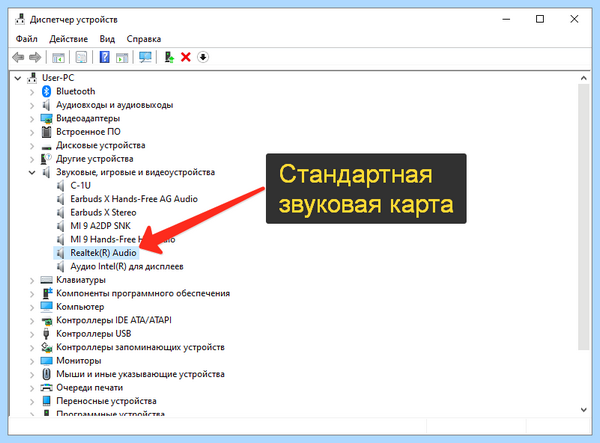Viewport: 600px width, 443px height.
Task: Select Аудио Intel(R) для дисплеев
Action: click(x=127, y=266)
